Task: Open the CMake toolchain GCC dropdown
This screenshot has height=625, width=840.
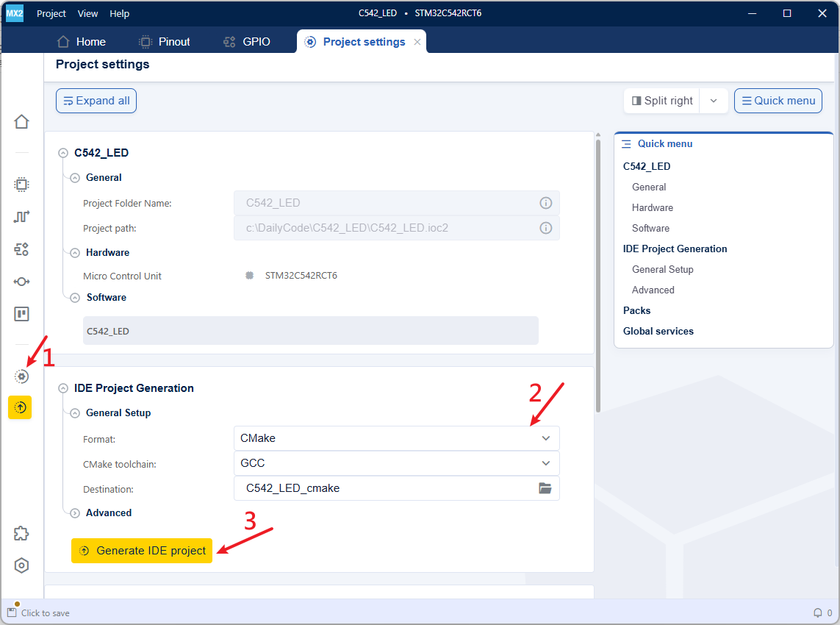Action: tap(396, 463)
